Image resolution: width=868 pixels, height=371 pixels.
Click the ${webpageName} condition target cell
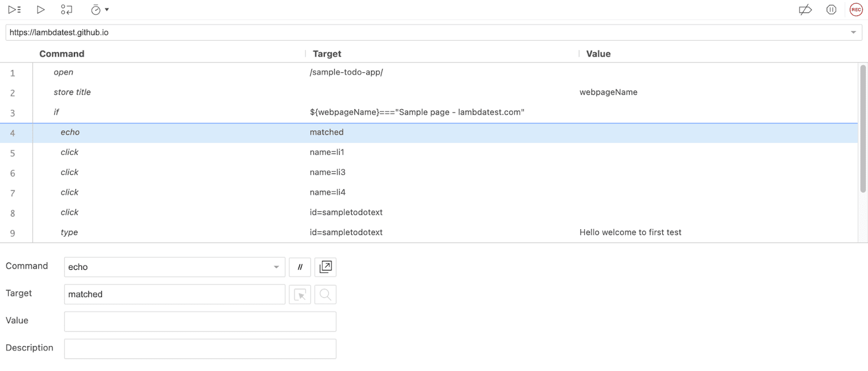click(x=417, y=112)
